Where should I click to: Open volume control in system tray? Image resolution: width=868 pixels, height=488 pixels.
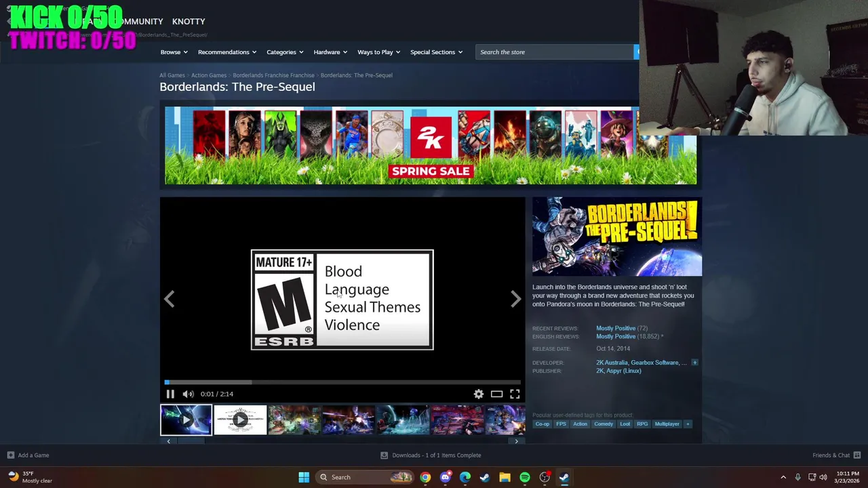[x=823, y=477]
